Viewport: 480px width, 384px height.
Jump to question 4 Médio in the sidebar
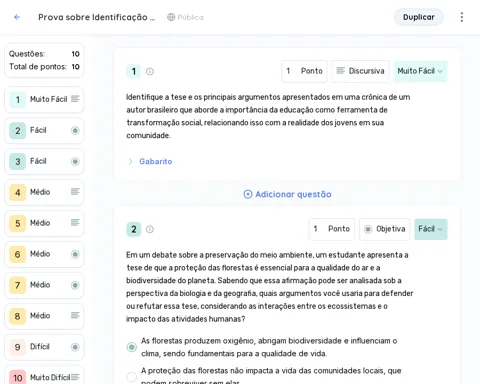[44, 192]
